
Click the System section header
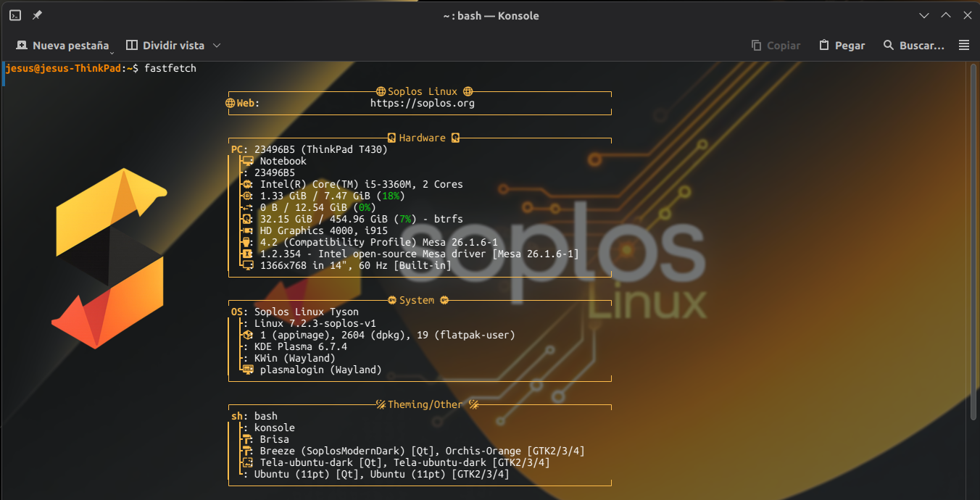coord(417,300)
